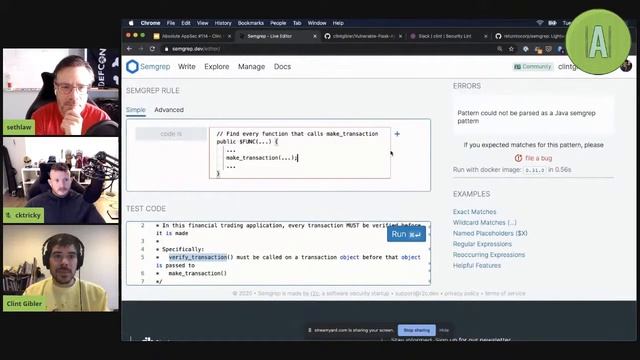This screenshot has height=360, width=640.
Task: Open the Write page in Semgrep
Action: (x=187, y=67)
